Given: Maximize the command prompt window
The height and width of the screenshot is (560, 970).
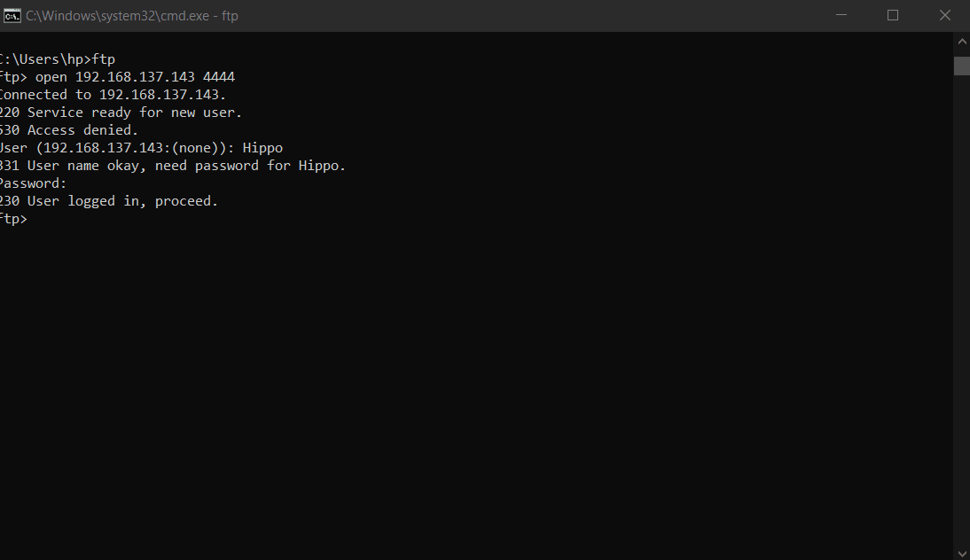Looking at the screenshot, I should [893, 15].
